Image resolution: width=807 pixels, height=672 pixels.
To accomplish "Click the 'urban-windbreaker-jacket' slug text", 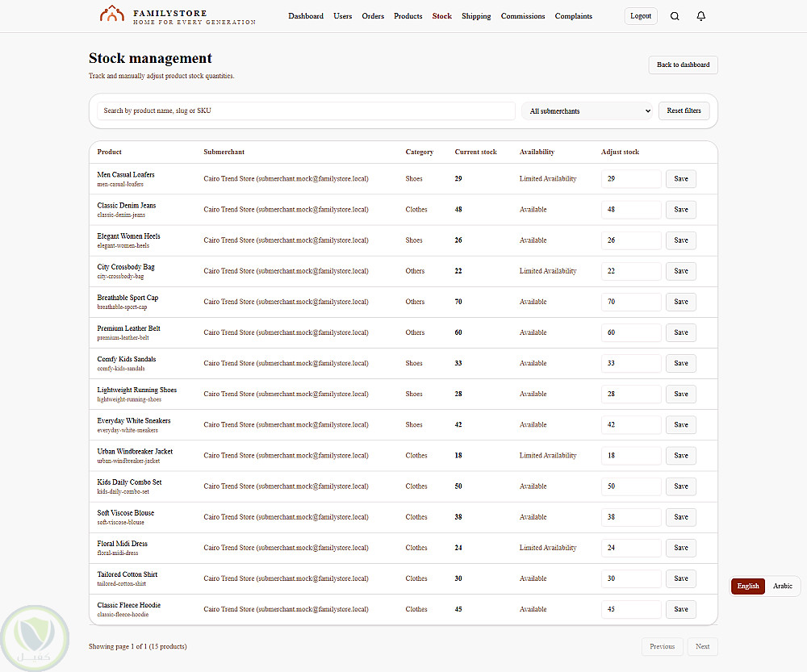I will pos(128,461).
